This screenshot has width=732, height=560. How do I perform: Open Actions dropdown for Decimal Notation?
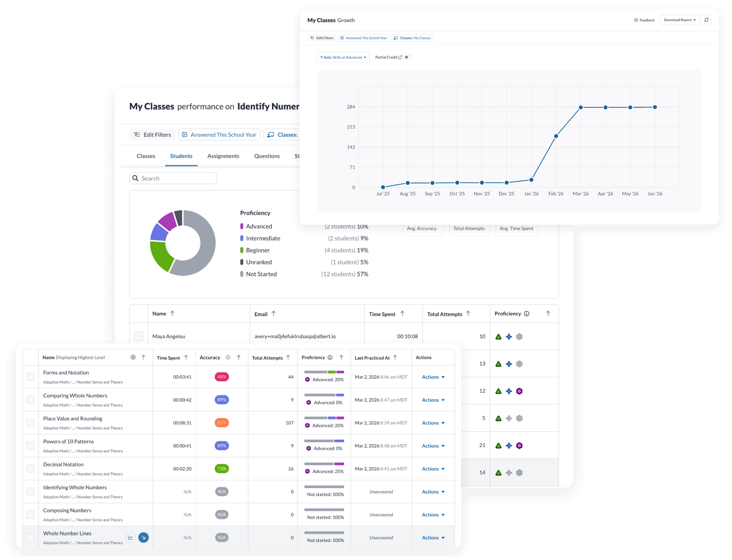click(x=433, y=469)
